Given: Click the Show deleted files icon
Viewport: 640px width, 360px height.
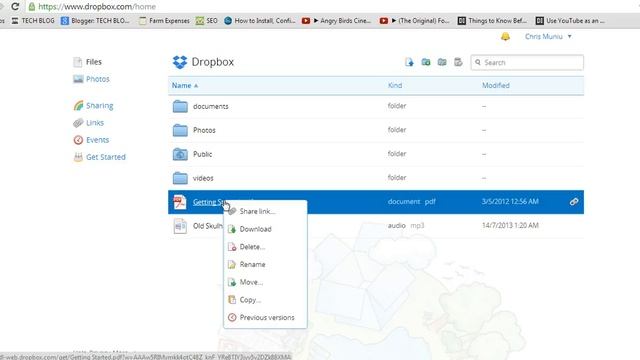Looking at the screenshot, I should (458, 62).
